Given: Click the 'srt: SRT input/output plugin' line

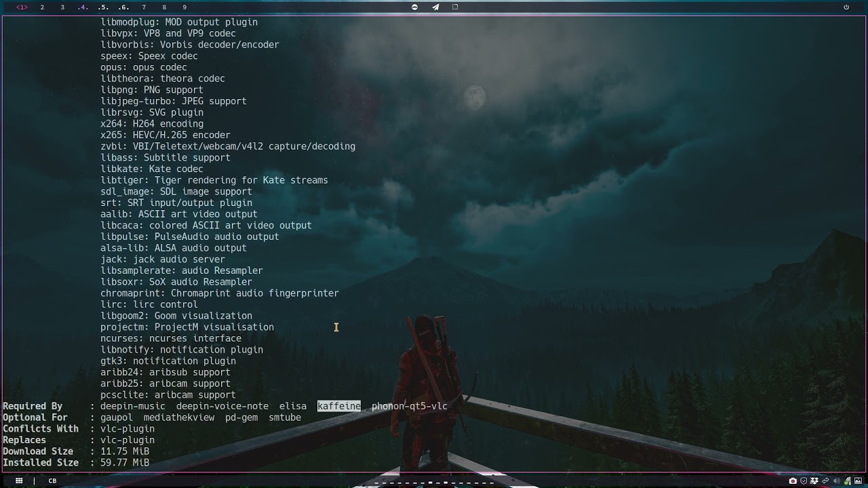Looking at the screenshot, I should 176,203.
